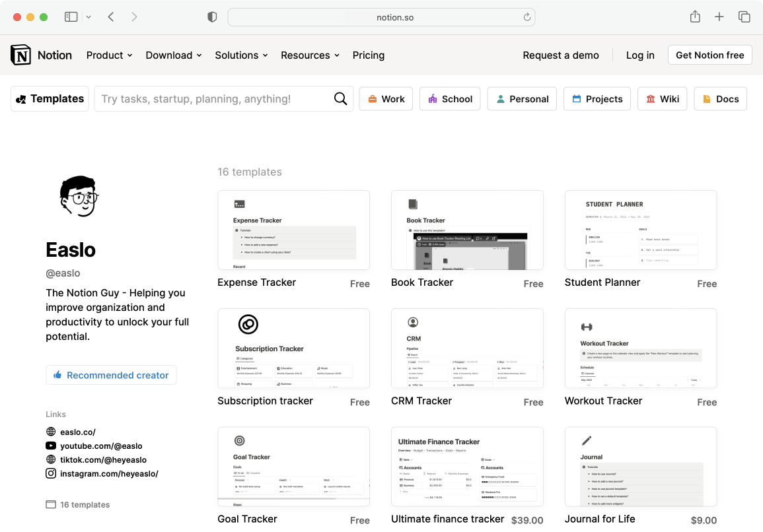Image resolution: width=763 pixels, height=532 pixels.
Task: Reload the page in address bar
Action: coord(527,17)
